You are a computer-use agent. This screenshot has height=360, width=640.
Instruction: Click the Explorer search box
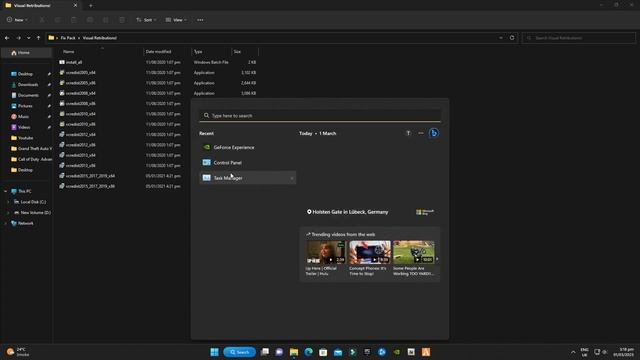(578, 38)
